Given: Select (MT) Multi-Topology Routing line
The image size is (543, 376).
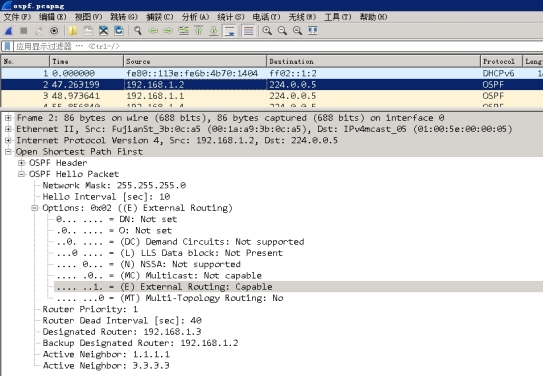Looking at the screenshot, I should coord(170,298).
